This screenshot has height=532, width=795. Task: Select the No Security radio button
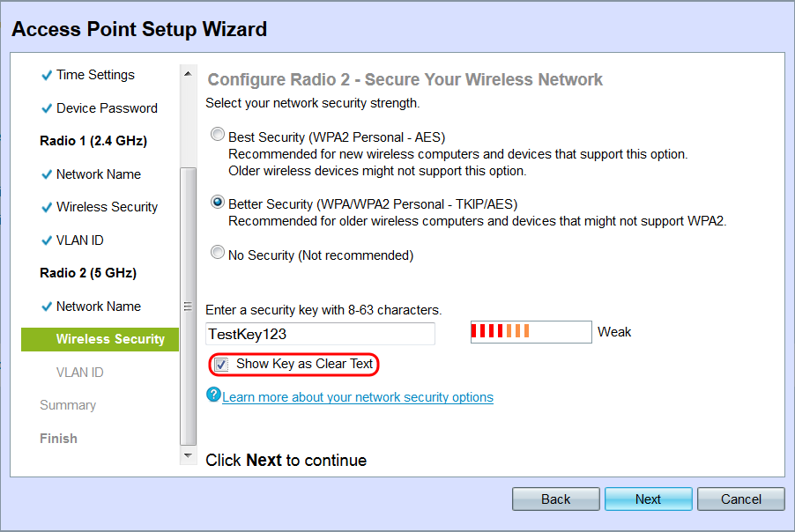pyautogui.click(x=217, y=254)
